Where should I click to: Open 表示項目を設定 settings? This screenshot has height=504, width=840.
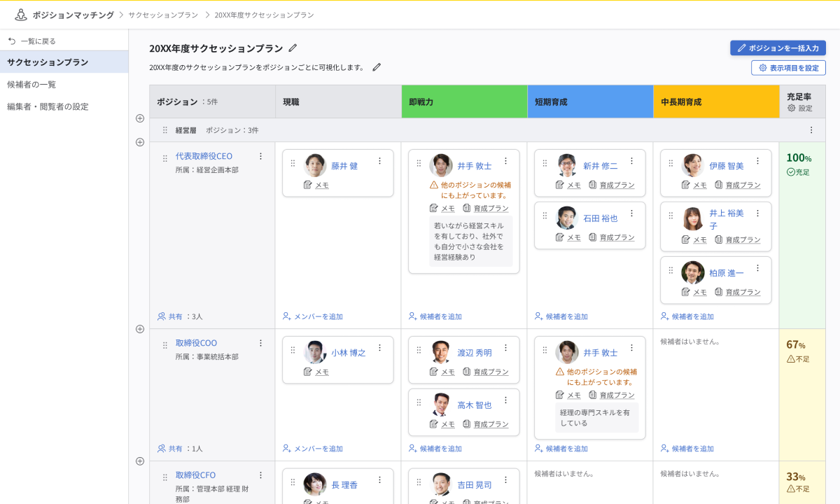click(788, 68)
